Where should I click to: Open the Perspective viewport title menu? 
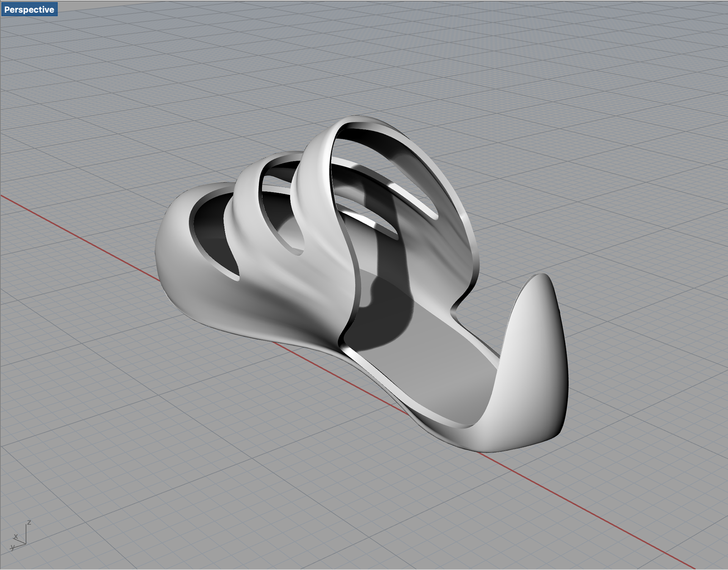29,9
